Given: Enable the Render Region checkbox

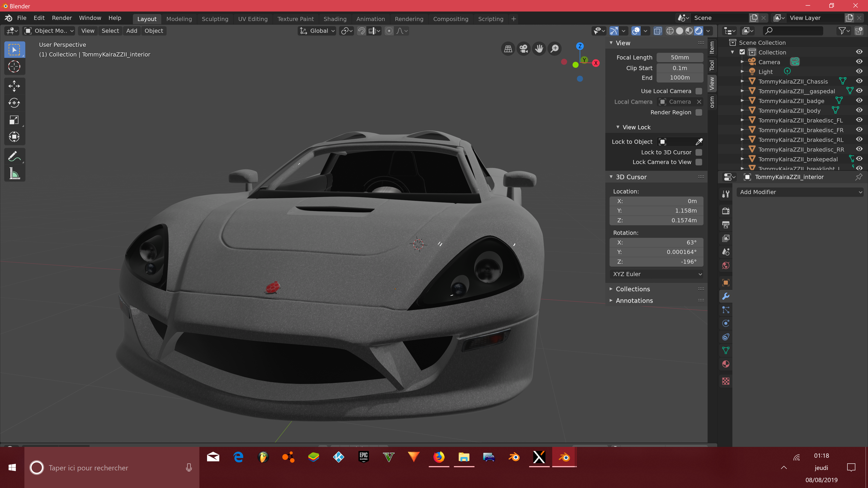Looking at the screenshot, I should 699,113.
